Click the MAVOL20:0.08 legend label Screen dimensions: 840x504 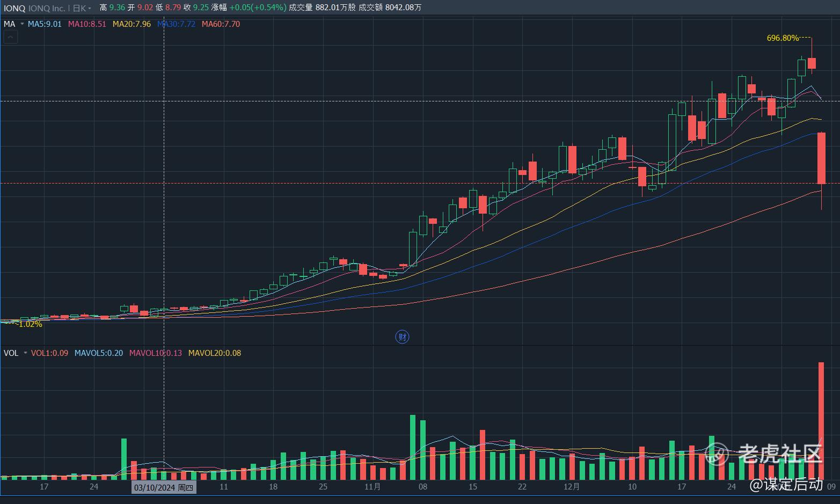coord(215,353)
